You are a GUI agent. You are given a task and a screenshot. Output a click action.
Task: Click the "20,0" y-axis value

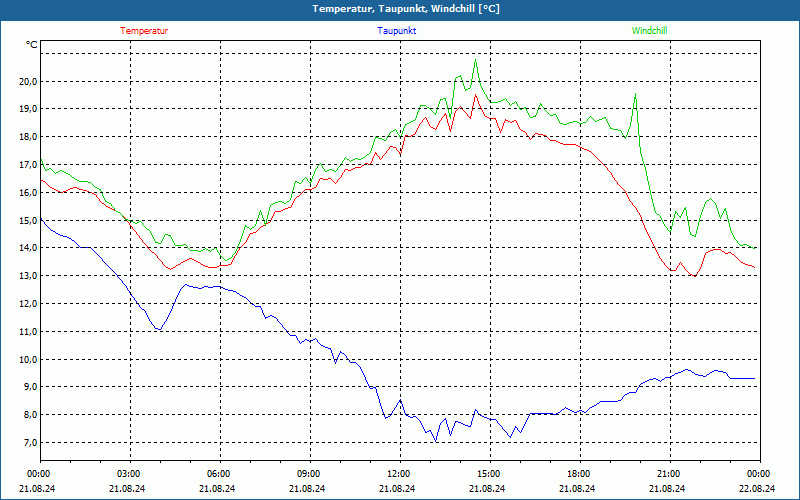point(28,81)
